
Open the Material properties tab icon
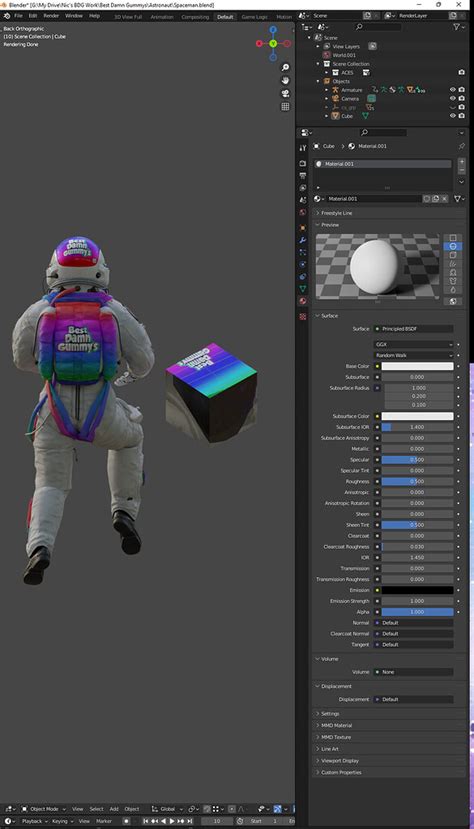tap(303, 301)
